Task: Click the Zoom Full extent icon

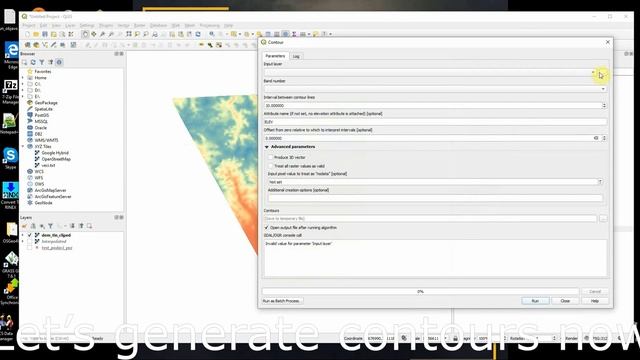Action: pyautogui.click(x=129, y=34)
